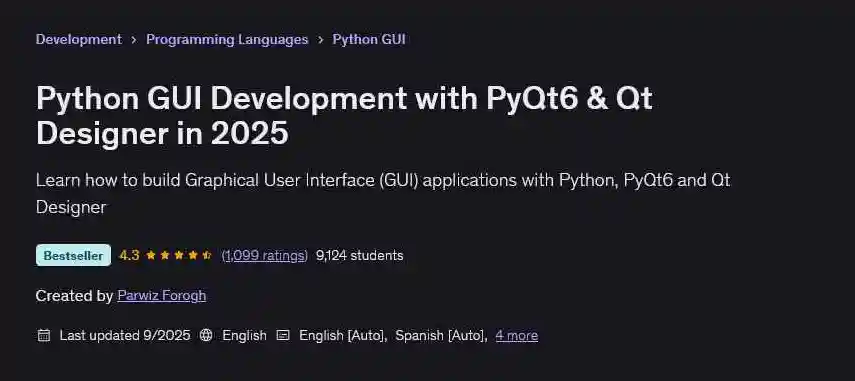This screenshot has width=855, height=381.
Task: Click the closed captions subtitle icon
Action: pyautogui.click(x=283, y=335)
